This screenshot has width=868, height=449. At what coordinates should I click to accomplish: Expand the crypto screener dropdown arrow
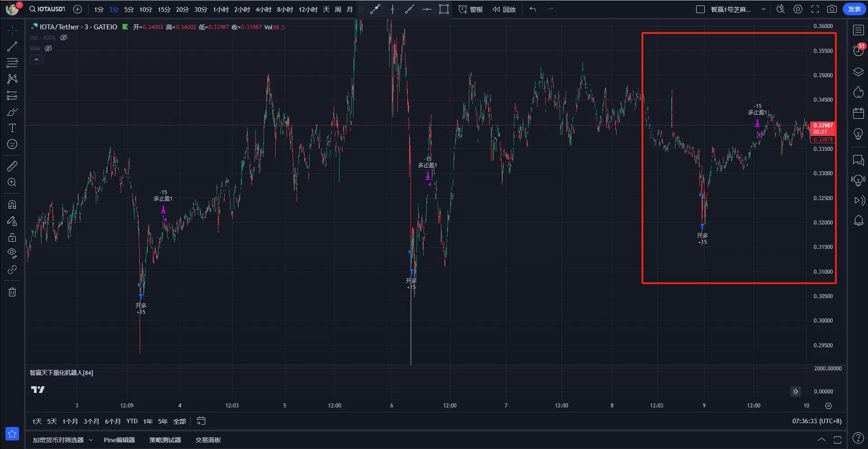(91, 440)
